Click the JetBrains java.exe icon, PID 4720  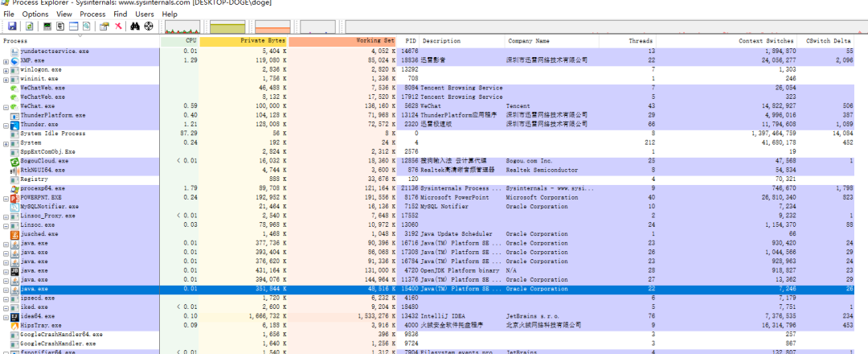(15, 271)
